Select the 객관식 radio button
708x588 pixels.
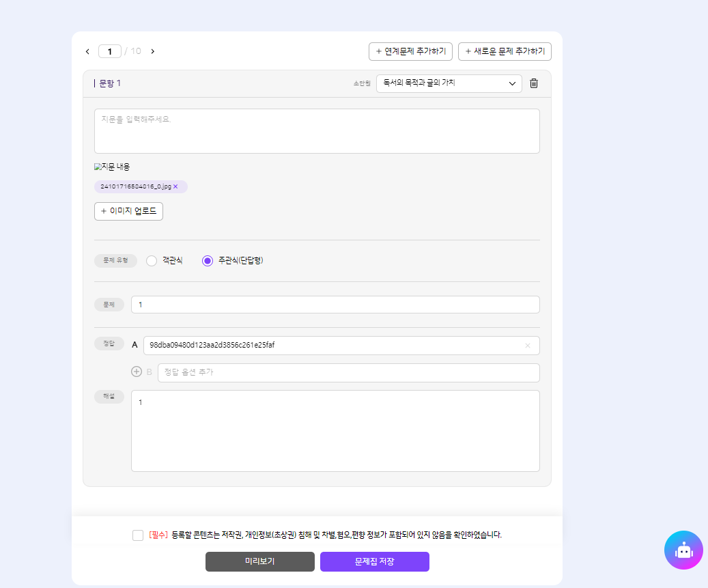pyautogui.click(x=152, y=260)
